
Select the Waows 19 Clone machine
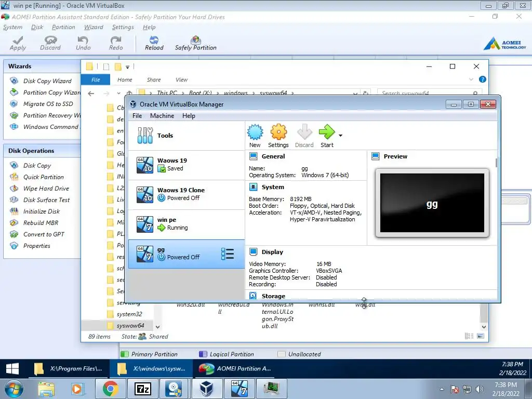point(187,194)
